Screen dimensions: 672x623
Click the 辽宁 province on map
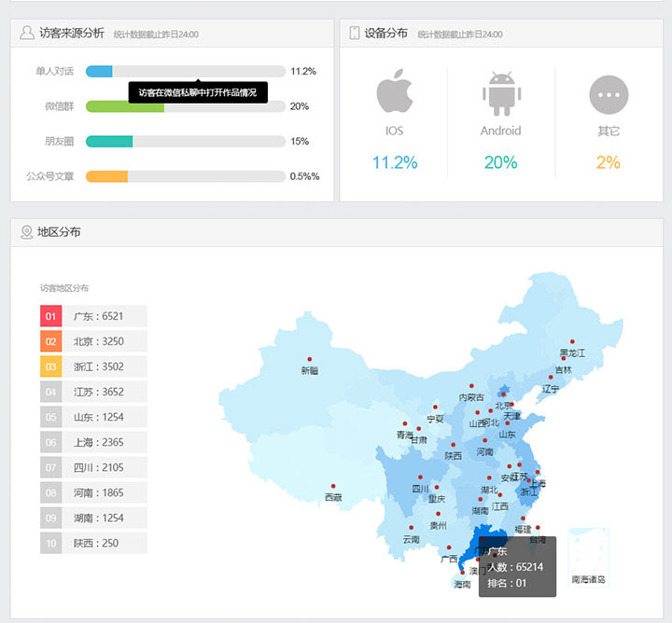click(551, 388)
